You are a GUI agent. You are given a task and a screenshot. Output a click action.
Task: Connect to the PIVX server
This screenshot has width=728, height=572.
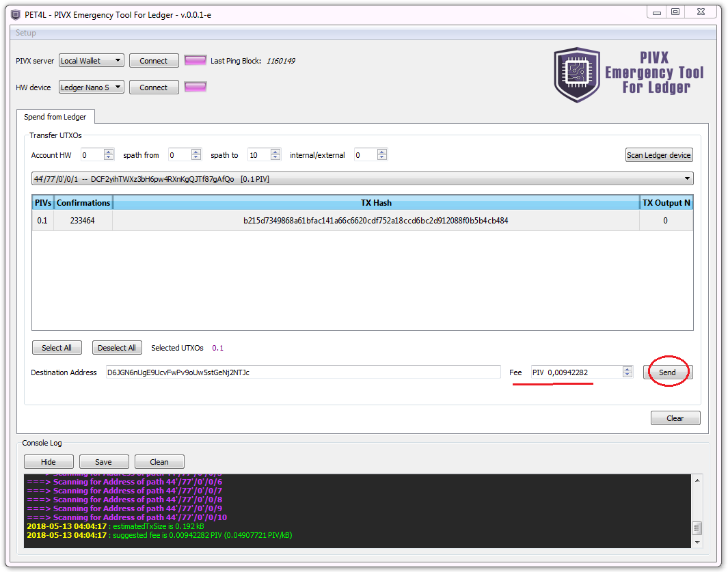coord(154,60)
